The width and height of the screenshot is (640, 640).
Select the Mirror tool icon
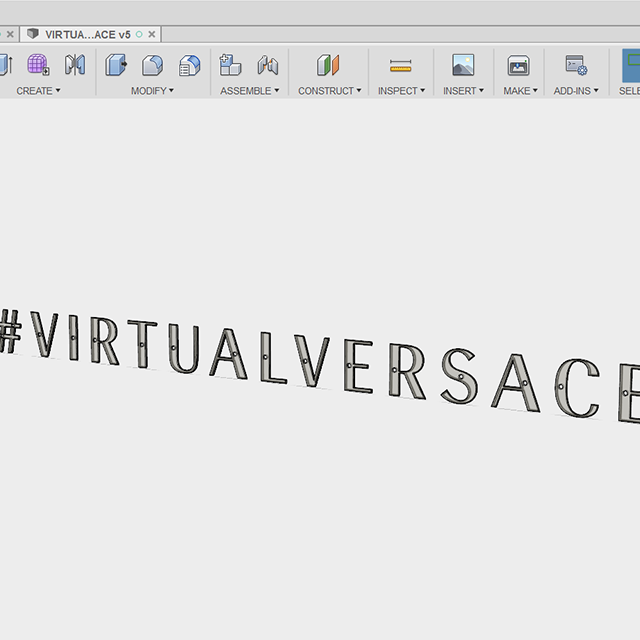75,64
